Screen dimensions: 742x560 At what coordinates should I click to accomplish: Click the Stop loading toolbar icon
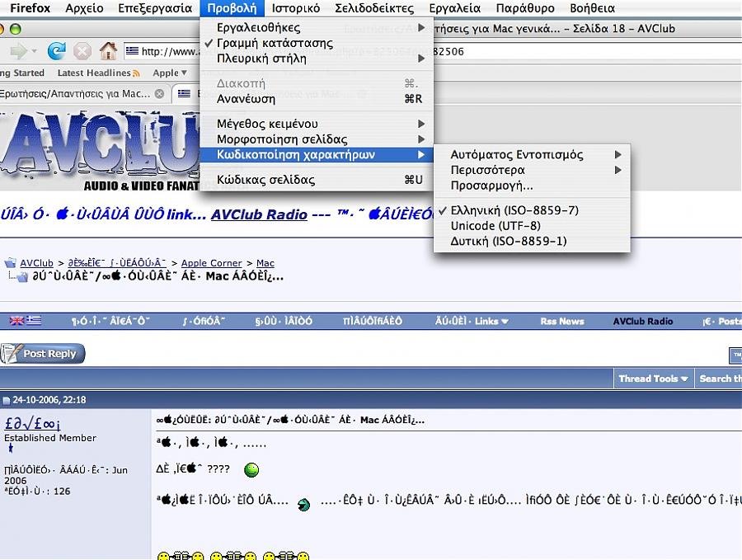click(82, 51)
